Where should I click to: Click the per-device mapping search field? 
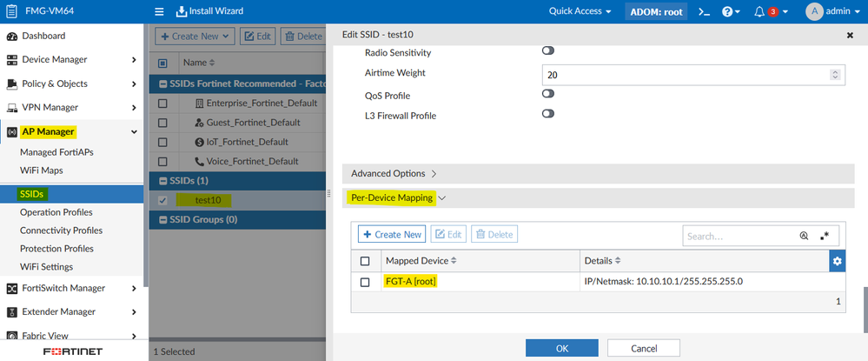(x=739, y=235)
